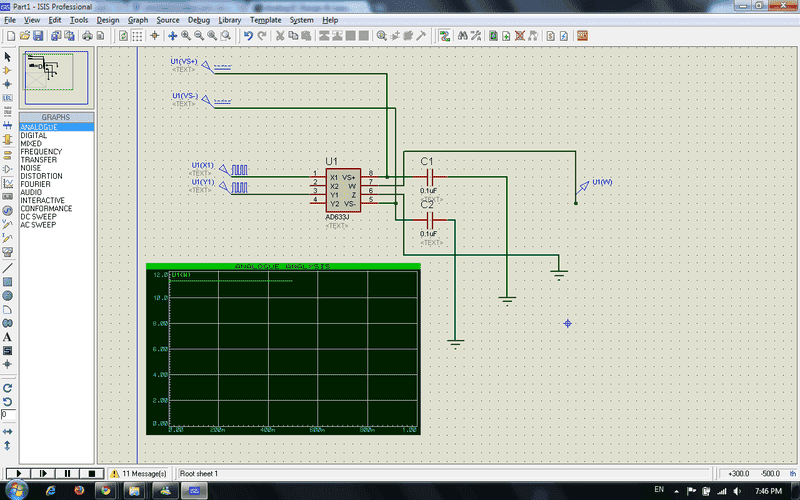
Task: Select FREQUENCY in the graphs list
Action: (41, 152)
